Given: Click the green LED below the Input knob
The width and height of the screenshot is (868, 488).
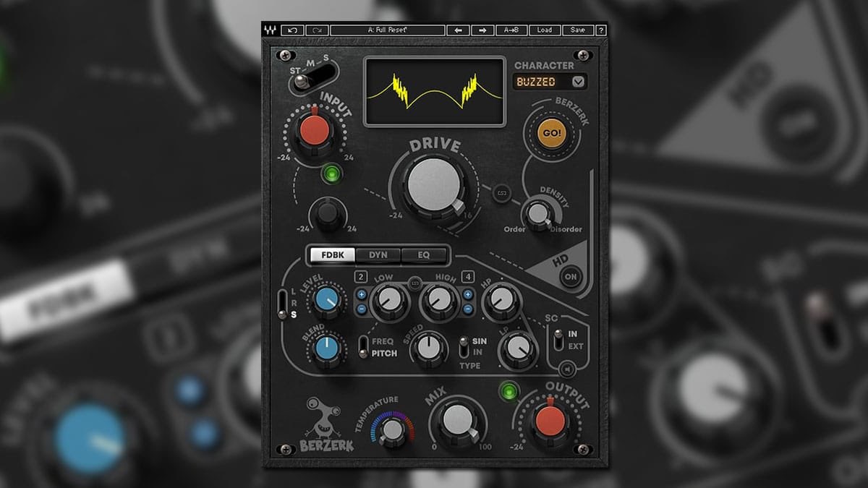Looking at the screenshot, I should [x=331, y=174].
